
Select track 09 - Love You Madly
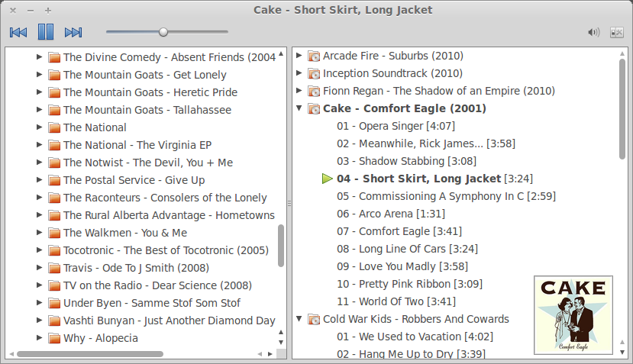(x=402, y=266)
